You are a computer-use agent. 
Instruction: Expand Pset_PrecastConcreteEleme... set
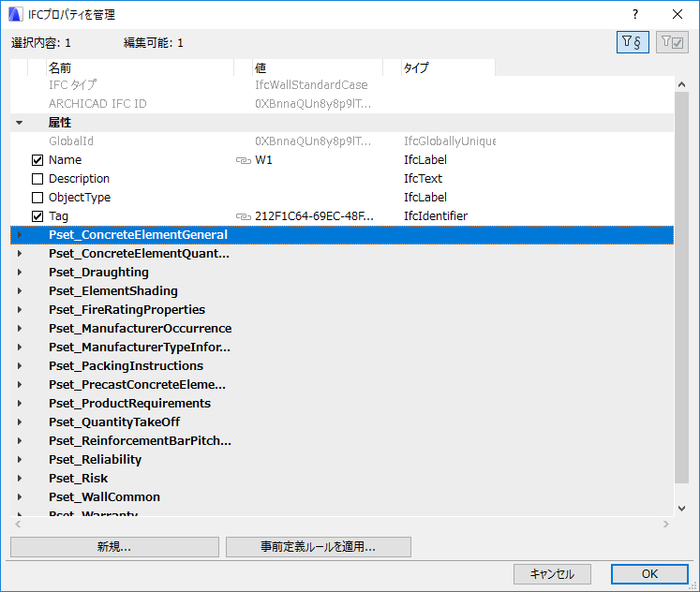click(x=19, y=385)
